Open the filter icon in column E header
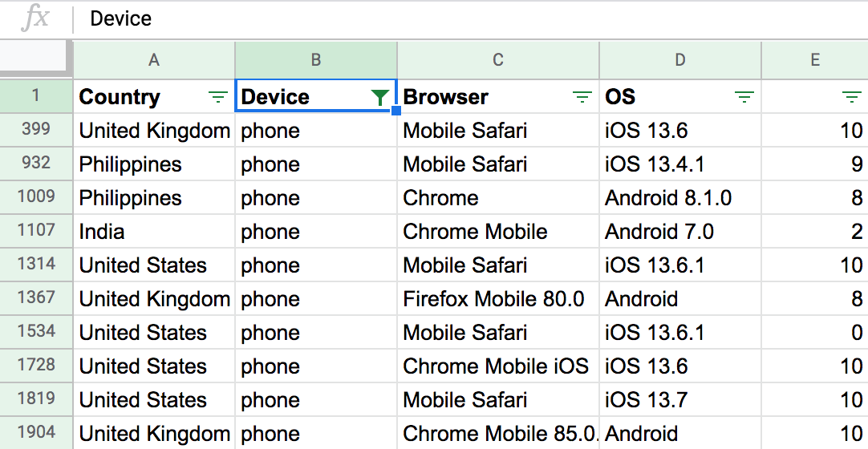The height and width of the screenshot is (449, 868). click(x=852, y=98)
